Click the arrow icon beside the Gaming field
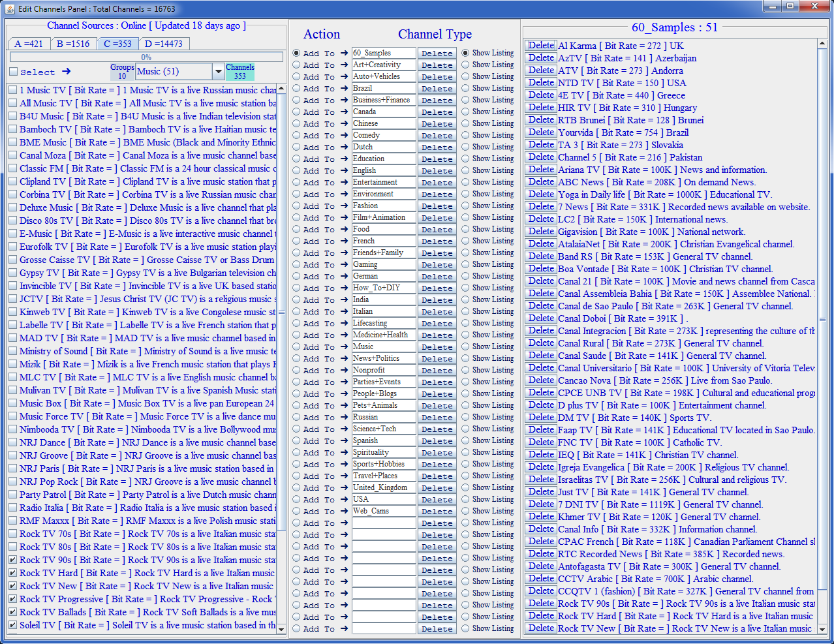This screenshot has height=644, width=834. click(x=344, y=264)
